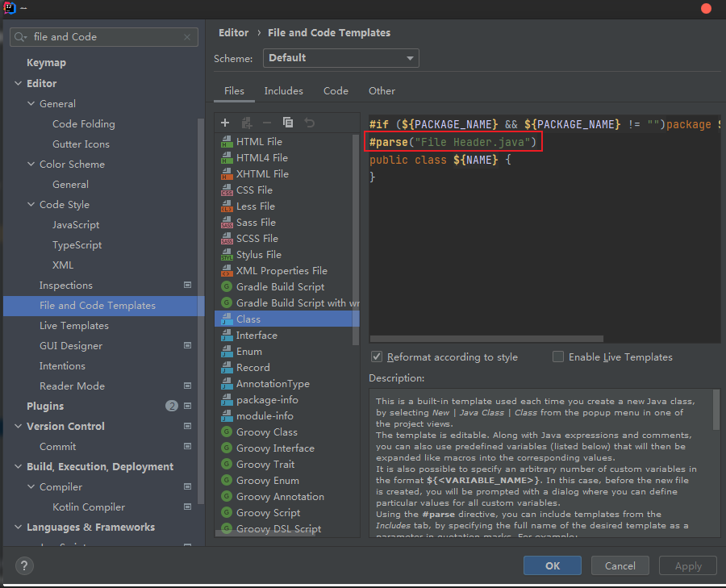Image resolution: width=726 pixels, height=588 pixels.
Task: Collapse the Code Style node
Action: [x=31, y=205]
